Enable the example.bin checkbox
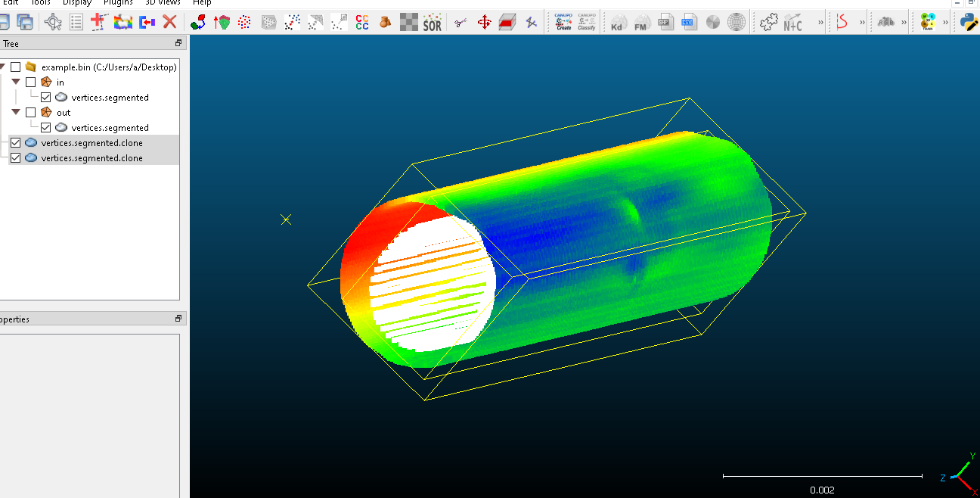The height and width of the screenshot is (498, 980). tap(15, 67)
